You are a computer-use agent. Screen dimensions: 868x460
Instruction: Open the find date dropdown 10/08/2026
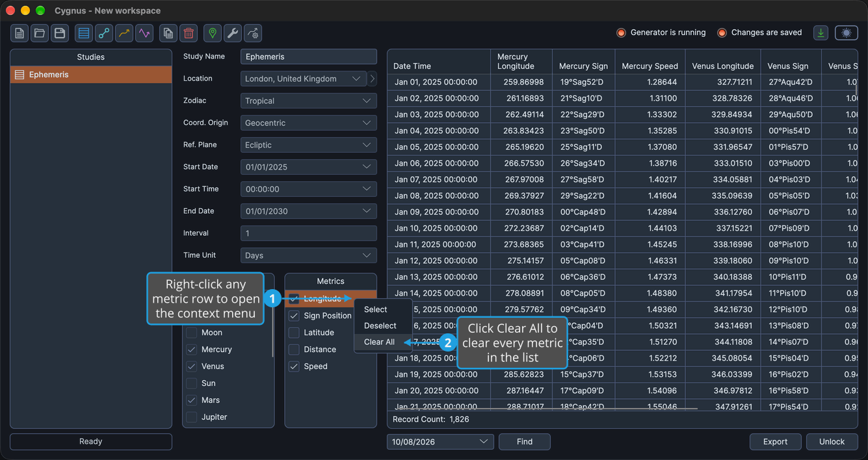440,442
